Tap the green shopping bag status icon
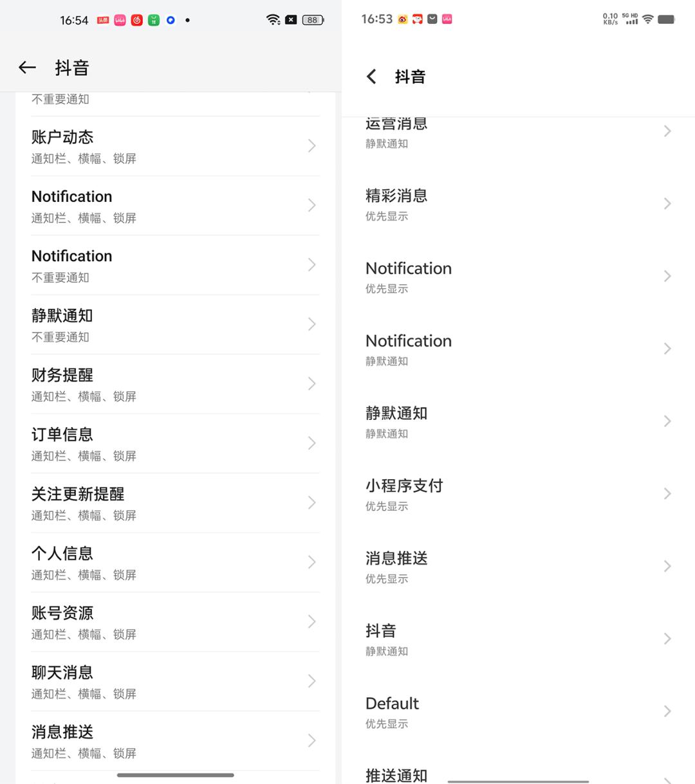Image resolution: width=695 pixels, height=784 pixels. coord(154,20)
